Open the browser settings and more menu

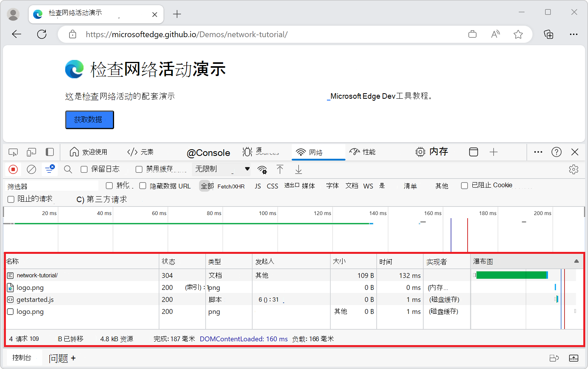pyautogui.click(x=573, y=34)
